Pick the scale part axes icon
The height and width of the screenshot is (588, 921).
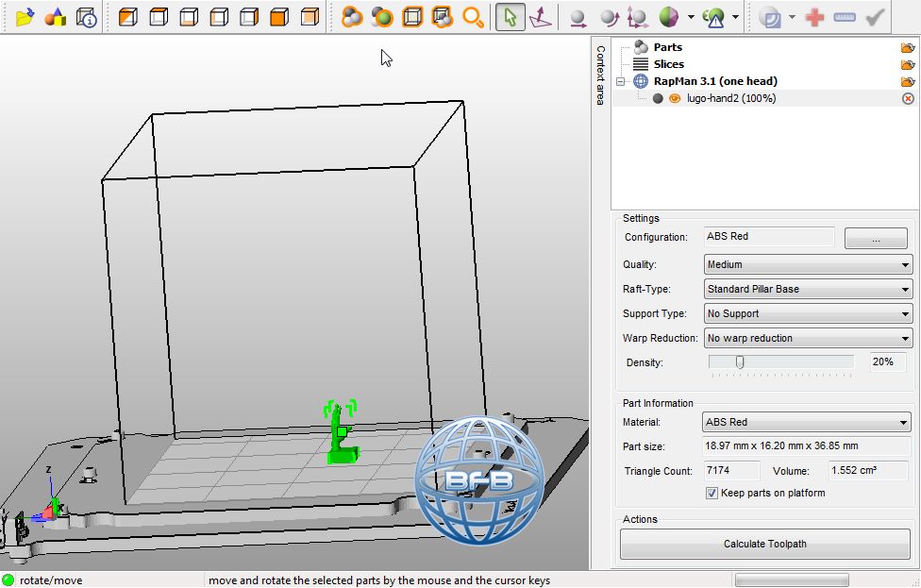coord(638,18)
